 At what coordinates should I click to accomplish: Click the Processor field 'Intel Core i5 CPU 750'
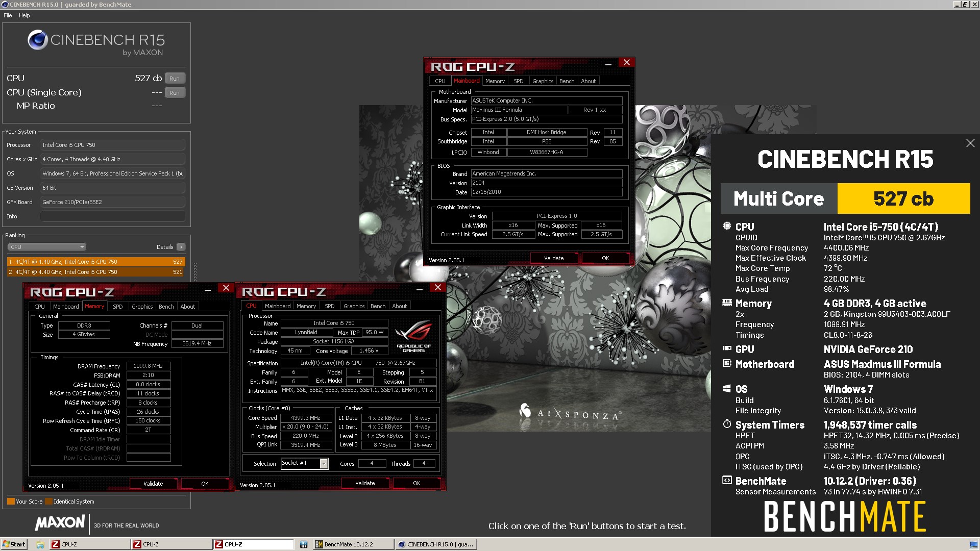click(x=112, y=145)
